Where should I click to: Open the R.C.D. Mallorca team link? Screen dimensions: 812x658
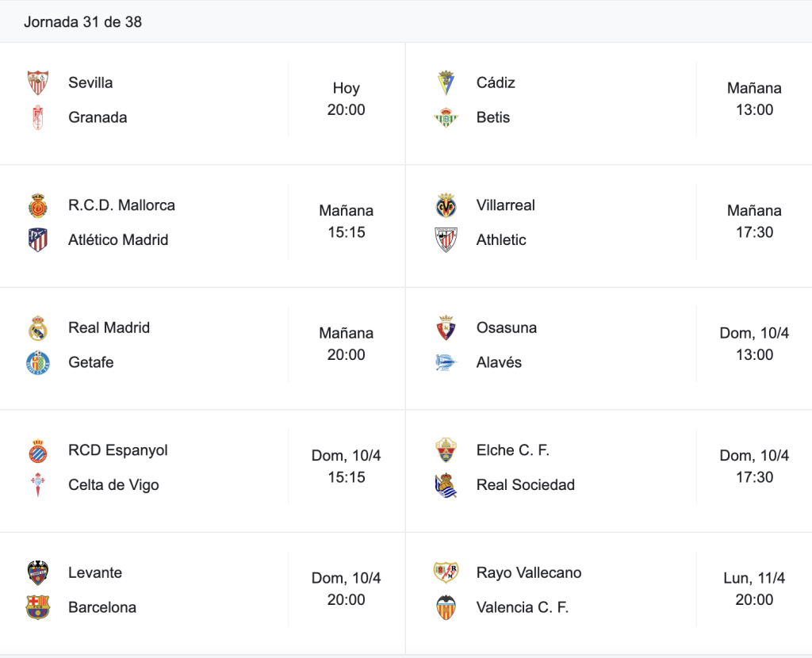coord(121,205)
